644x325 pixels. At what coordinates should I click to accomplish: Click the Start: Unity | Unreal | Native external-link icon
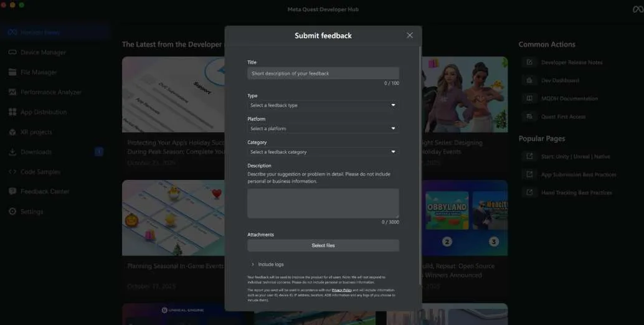point(529,156)
